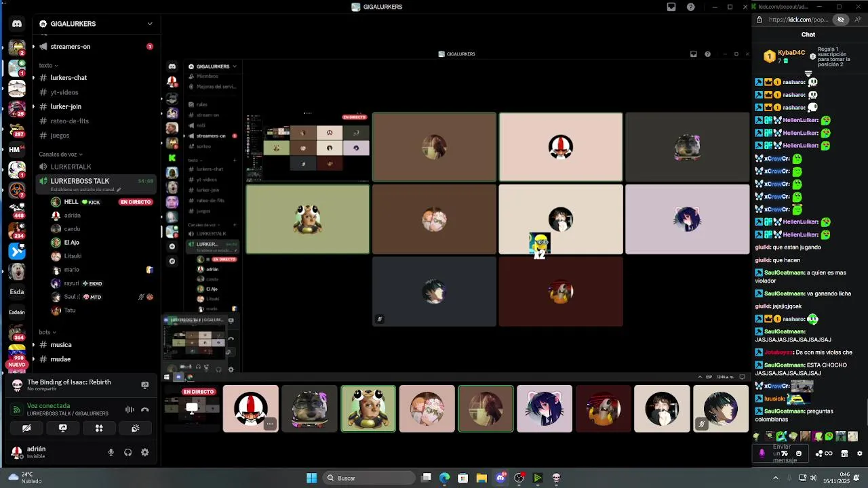Open File Explorer from the taskbar
Viewport: 868px width, 488px height.
(x=481, y=478)
